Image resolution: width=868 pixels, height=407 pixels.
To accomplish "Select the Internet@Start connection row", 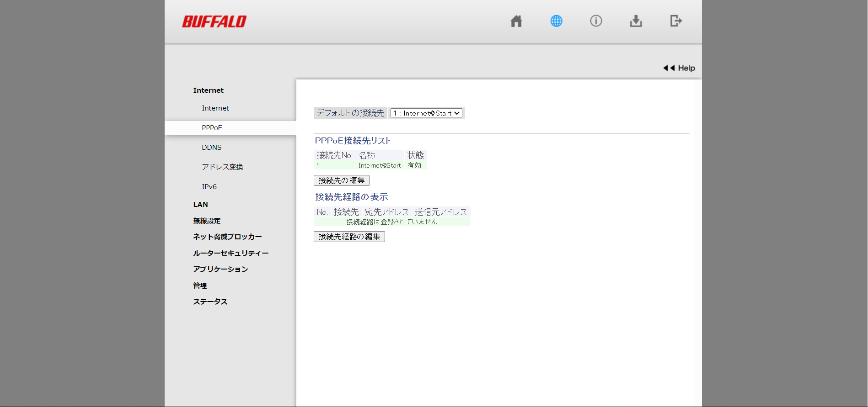I will pyautogui.click(x=379, y=165).
